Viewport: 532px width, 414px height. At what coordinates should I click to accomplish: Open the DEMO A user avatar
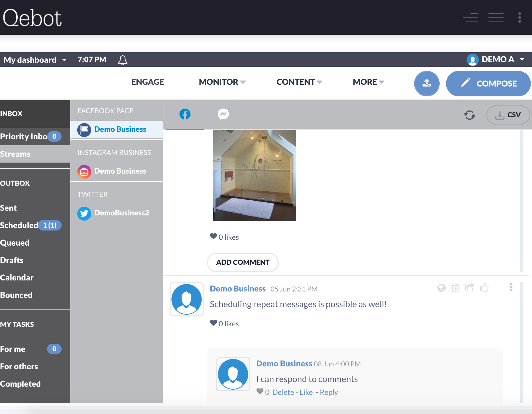coord(472,60)
